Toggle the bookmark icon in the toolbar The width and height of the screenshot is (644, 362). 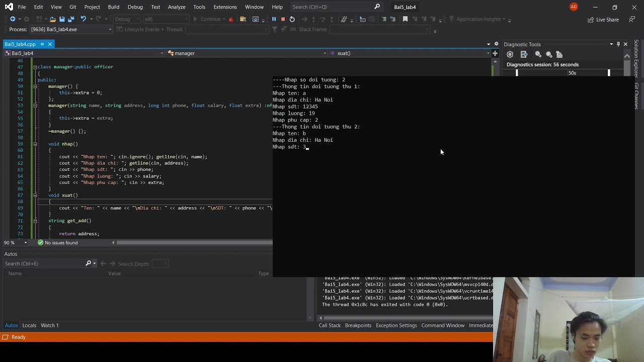click(405, 19)
